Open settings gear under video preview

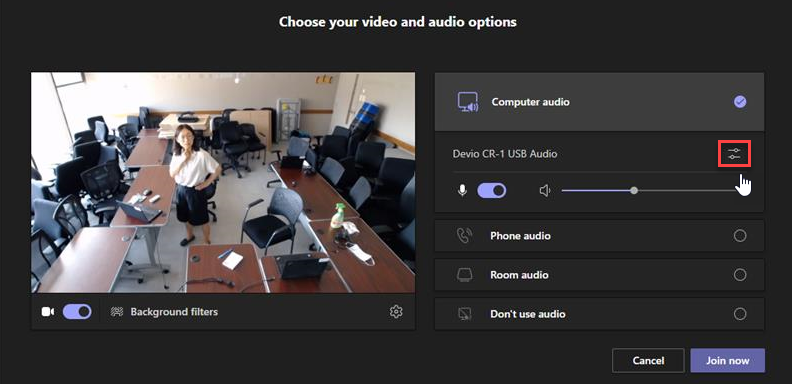[396, 312]
